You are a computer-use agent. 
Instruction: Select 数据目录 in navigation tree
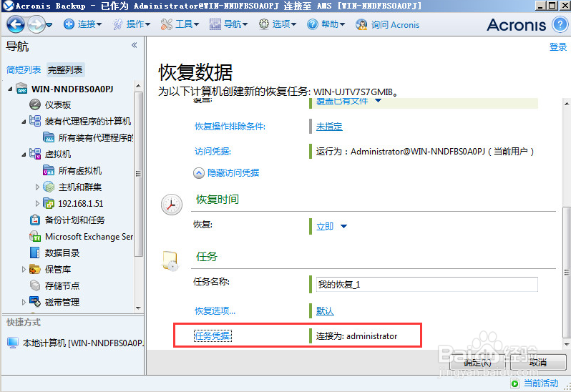pos(62,253)
